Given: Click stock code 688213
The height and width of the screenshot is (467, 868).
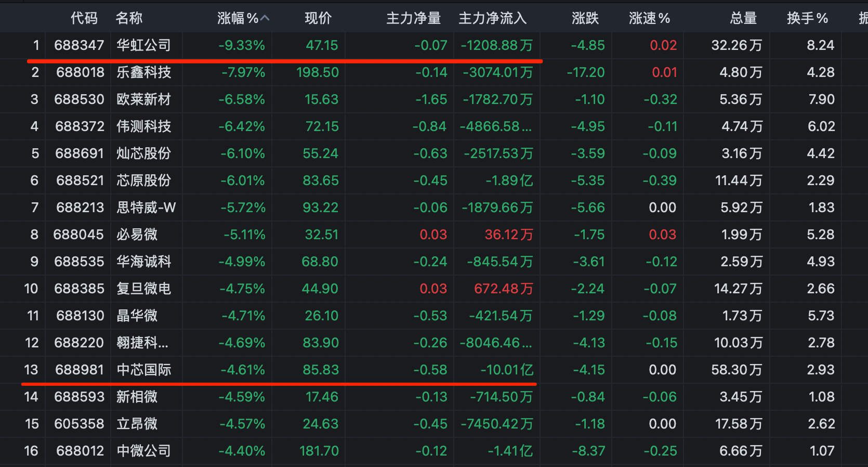Looking at the screenshot, I should coord(80,207).
